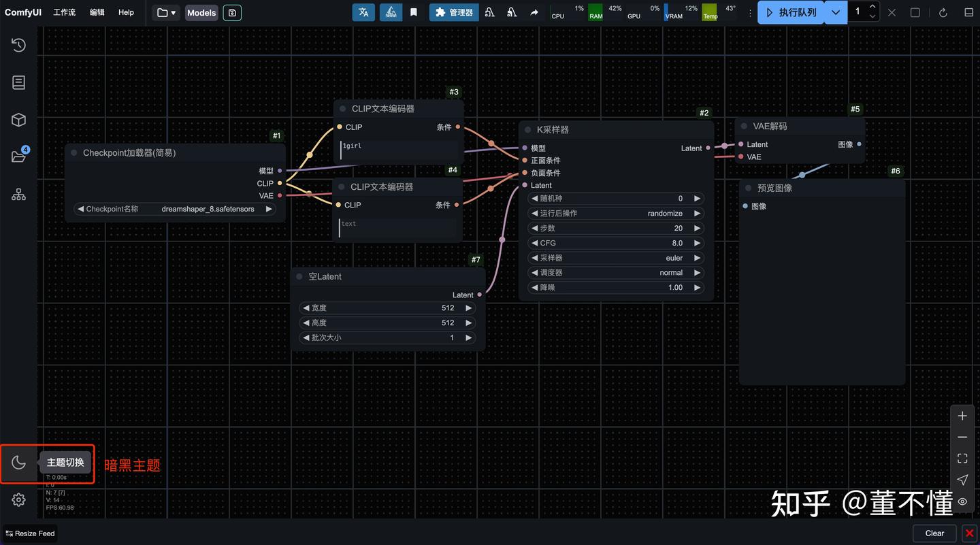This screenshot has width=980, height=545.
Task: Open the model library cube icon
Action: [18, 120]
